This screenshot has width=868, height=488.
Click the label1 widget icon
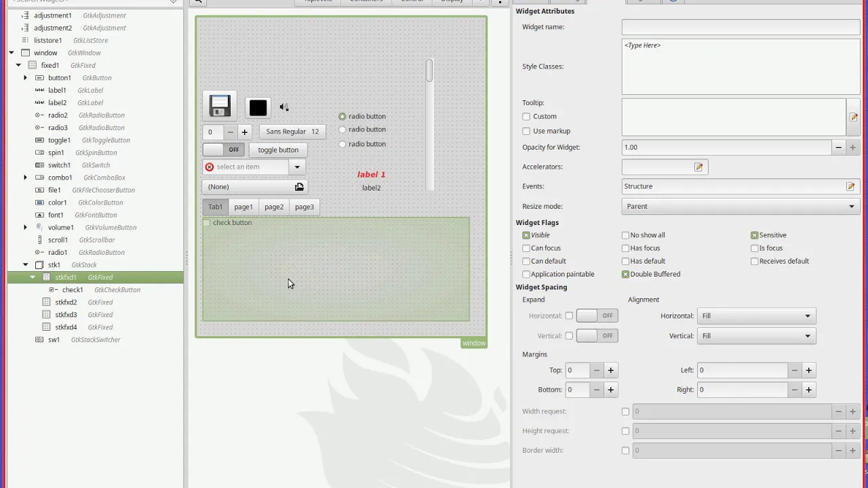39,90
